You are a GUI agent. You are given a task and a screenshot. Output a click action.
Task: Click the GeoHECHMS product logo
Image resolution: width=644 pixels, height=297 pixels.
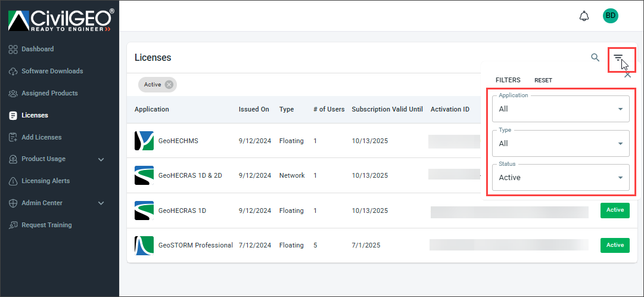tap(144, 141)
